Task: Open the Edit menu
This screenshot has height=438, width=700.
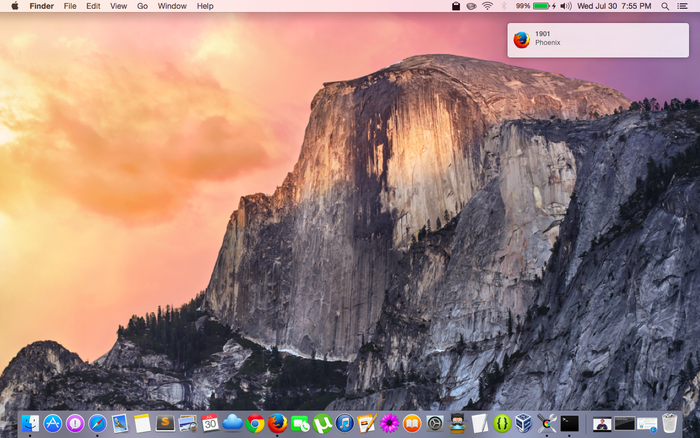Action: click(93, 6)
